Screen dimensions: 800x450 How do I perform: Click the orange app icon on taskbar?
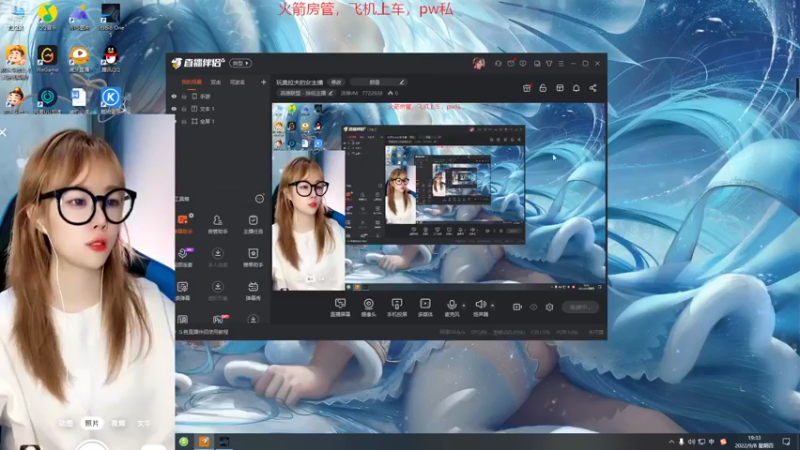[x=204, y=442]
